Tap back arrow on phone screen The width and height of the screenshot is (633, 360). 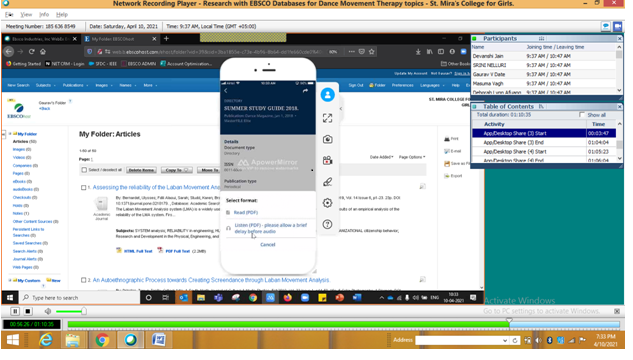coord(226,91)
